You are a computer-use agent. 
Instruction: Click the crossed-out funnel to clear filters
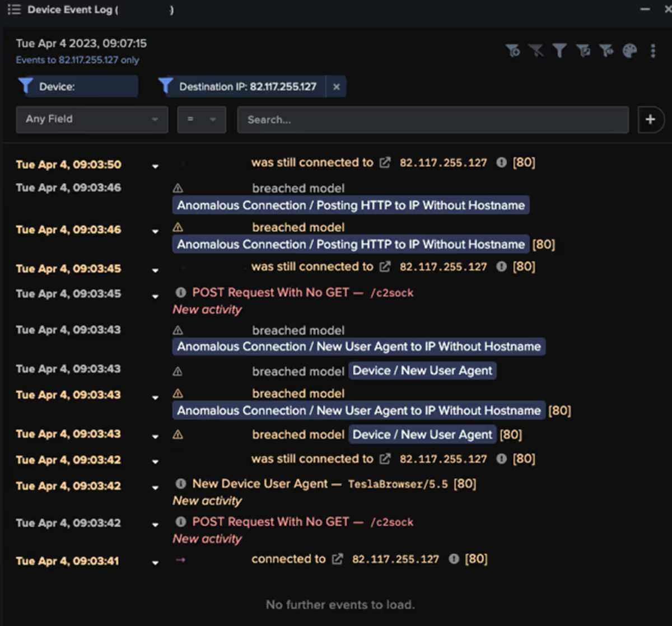[x=536, y=51]
